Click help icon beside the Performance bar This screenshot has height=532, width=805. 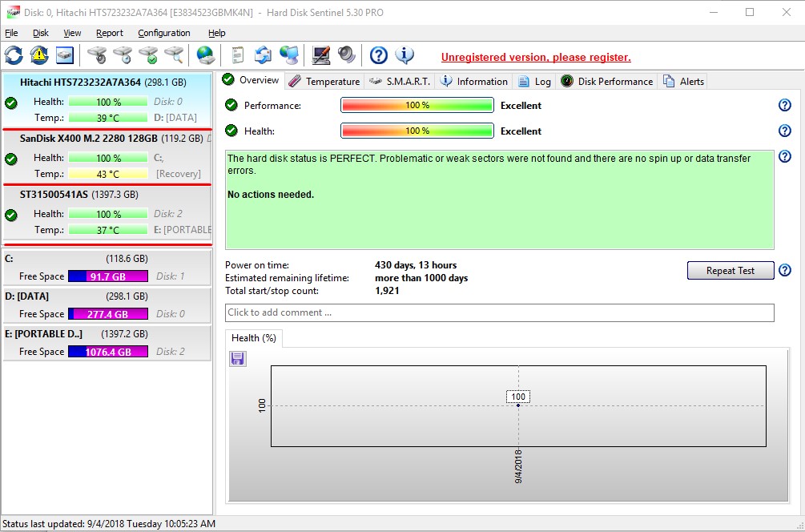point(784,105)
